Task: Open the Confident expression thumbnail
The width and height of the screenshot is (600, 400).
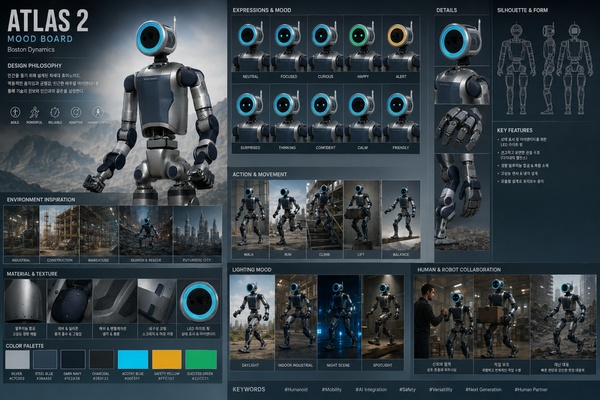Action: 325,114
